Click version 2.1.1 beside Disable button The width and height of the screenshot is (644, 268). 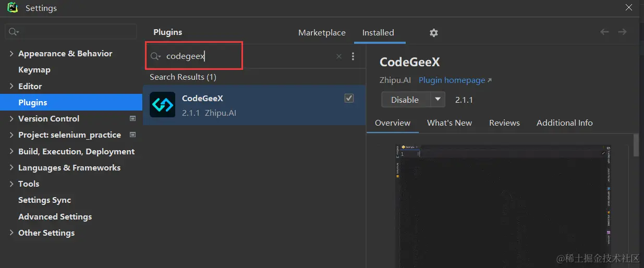464,100
